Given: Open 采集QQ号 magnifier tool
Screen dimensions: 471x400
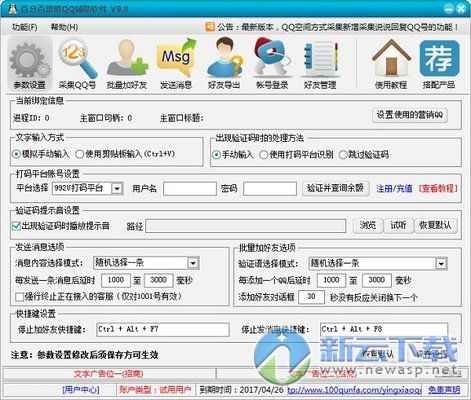Looking at the screenshot, I should tap(77, 64).
